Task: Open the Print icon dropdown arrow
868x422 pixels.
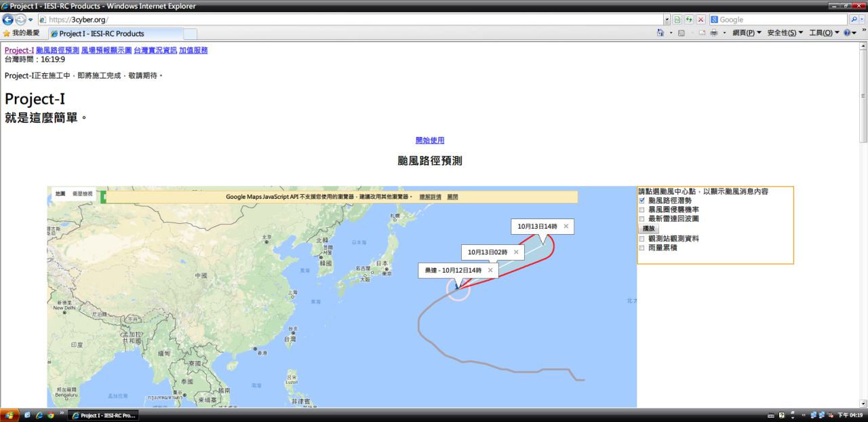Action: point(724,33)
